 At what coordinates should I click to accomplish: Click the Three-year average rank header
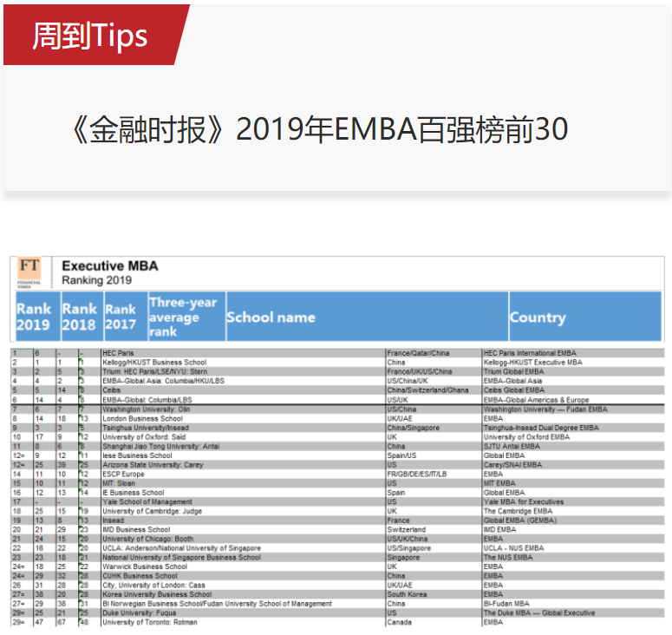coord(183,317)
